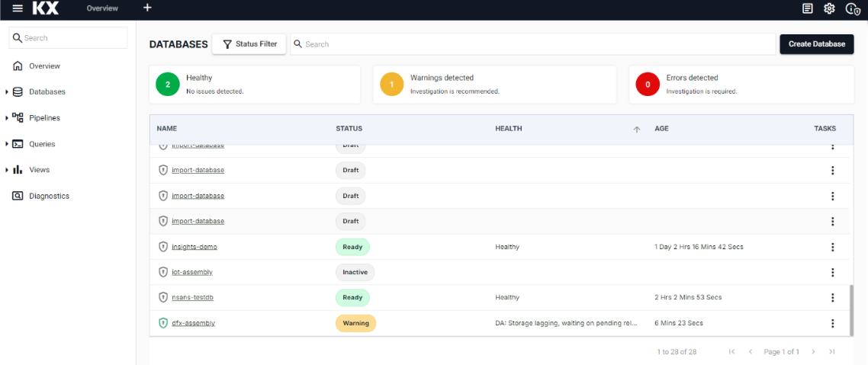Open tasks menu for dfx-assembly row
The image size is (868, 365).
click(x=832, y=324)
